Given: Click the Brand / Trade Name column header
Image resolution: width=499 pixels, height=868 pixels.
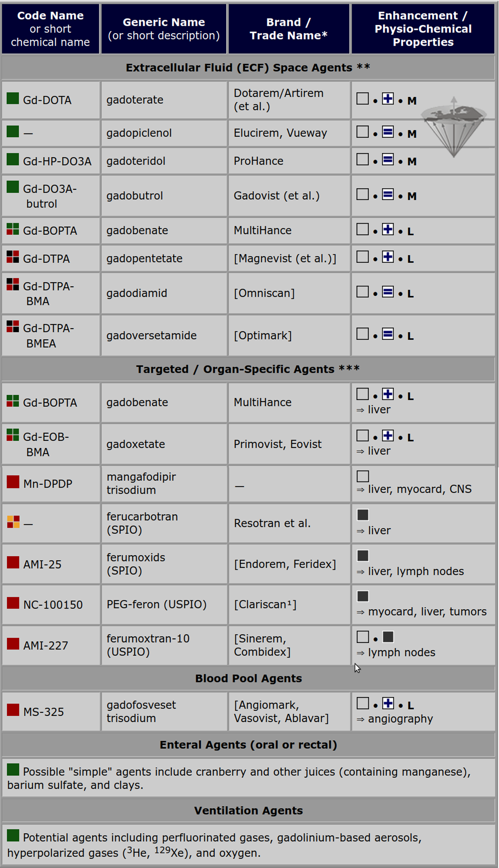Looking at the screenshot, I should (x=289, y=29).
